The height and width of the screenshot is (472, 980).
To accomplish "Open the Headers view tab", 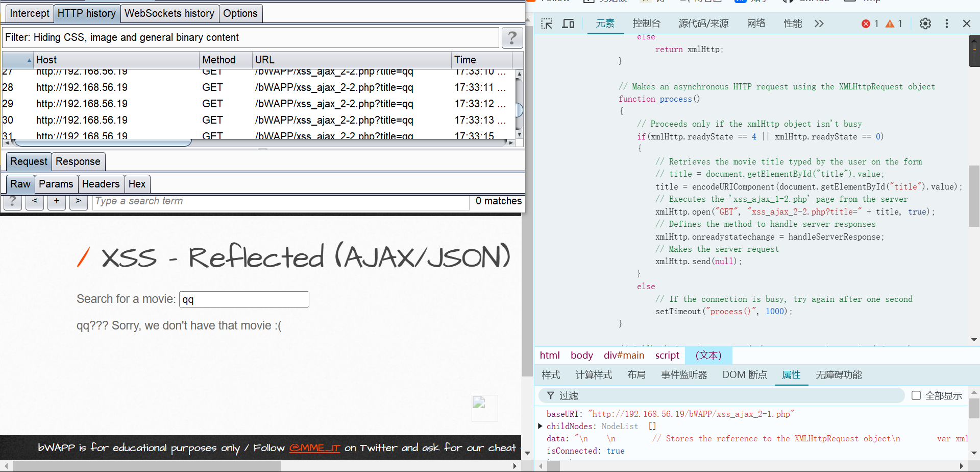I will click(101, 184).
